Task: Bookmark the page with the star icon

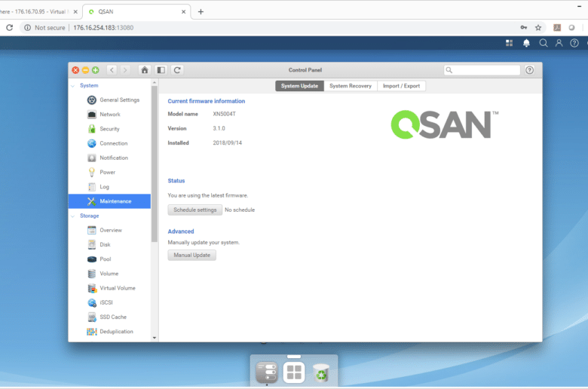Action: (538, 28)
